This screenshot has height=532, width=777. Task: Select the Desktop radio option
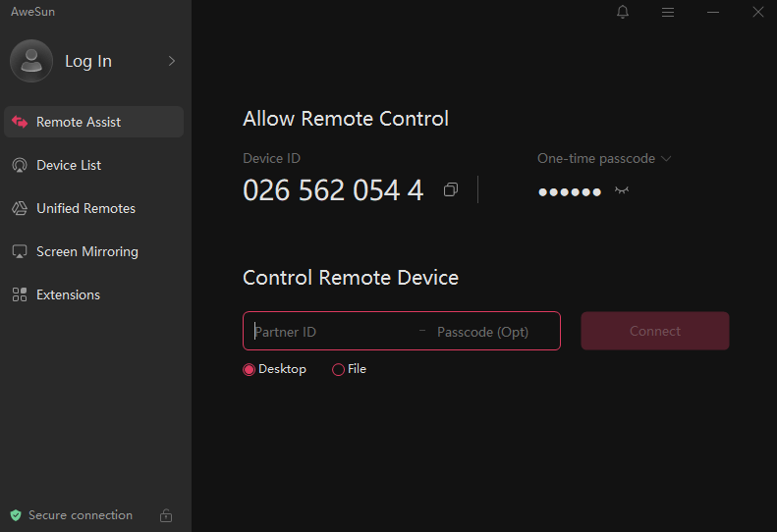(x=250, y=370)
